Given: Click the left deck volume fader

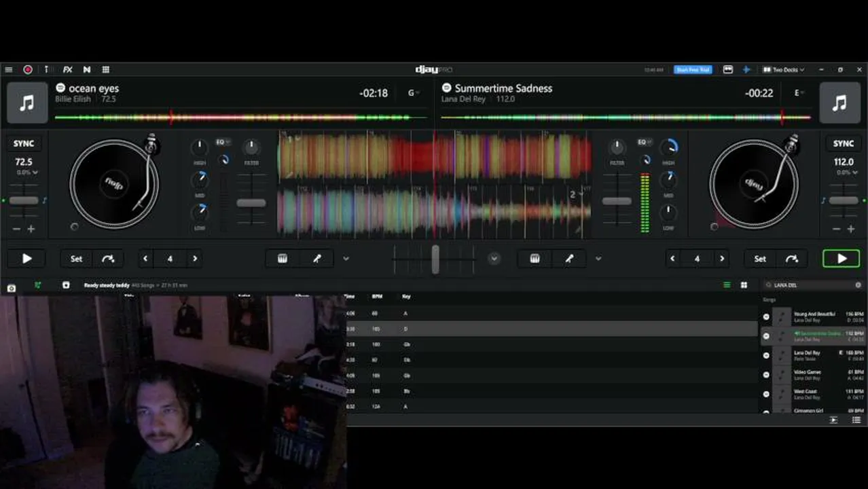Looking at the screenshot, I should (251, 202).
